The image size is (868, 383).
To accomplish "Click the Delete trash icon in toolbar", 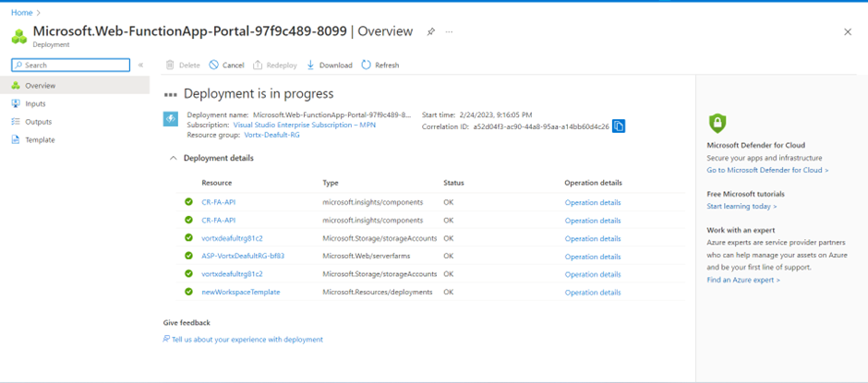I will point(170,65).
